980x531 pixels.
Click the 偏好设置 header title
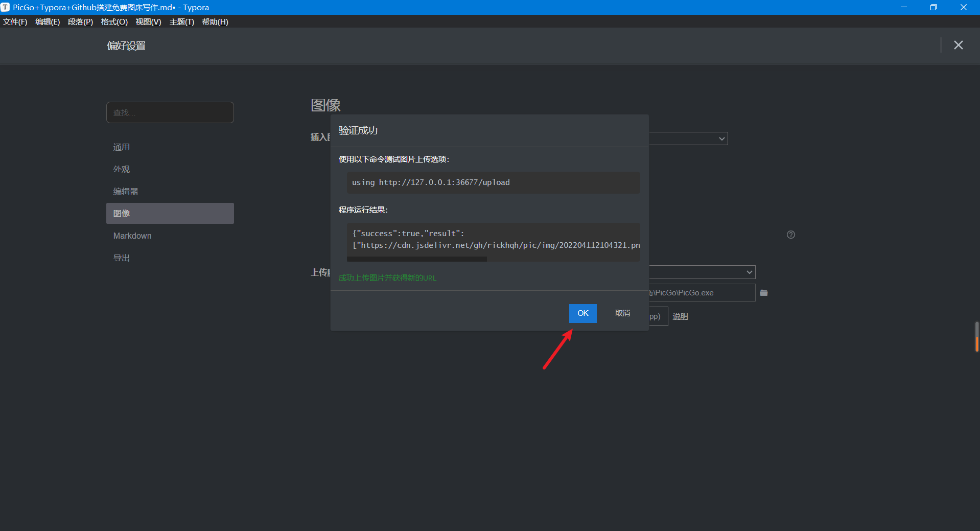point(126,45)
